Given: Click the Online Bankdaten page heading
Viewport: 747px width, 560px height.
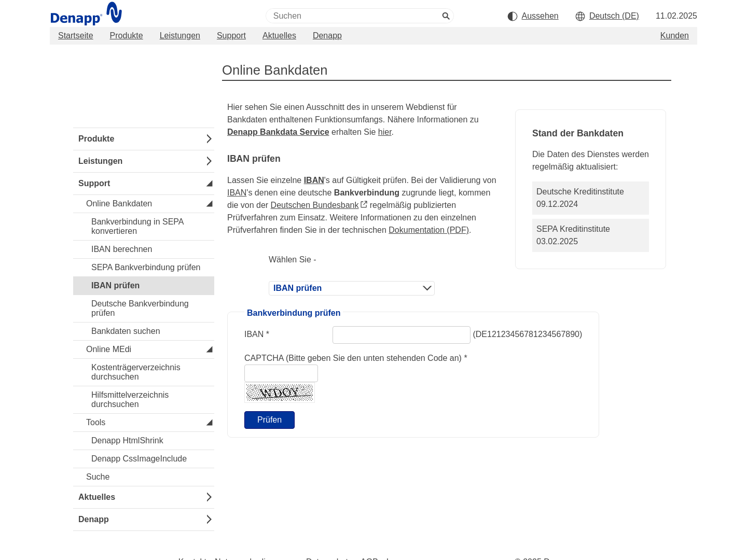Looking at the screenshot, I should [275, 71].
